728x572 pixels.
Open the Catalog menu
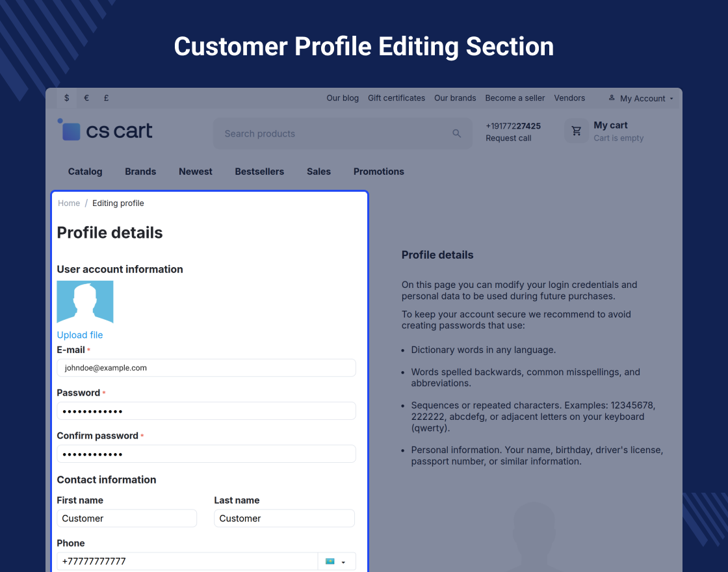(x=85, y=172)
